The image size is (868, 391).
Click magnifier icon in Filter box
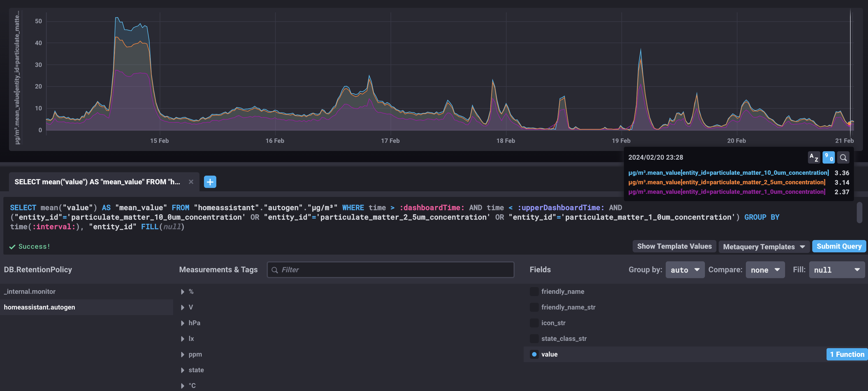pyautogui.click(x=275, y=270)
